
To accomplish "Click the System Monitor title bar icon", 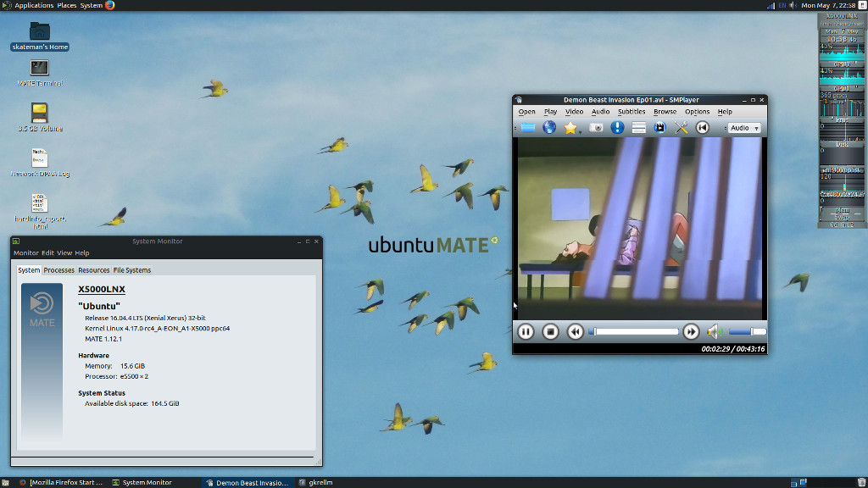I will pyautogui.click(x=16, y=241).
